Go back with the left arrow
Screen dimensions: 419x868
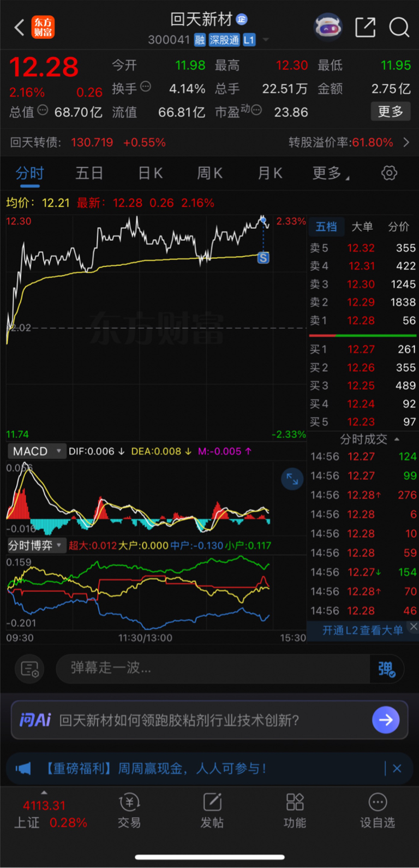(20, 27)
